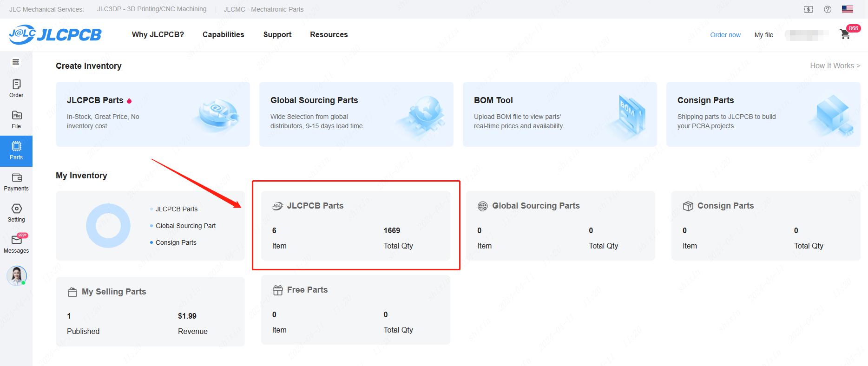Open the How It Works link
Screen dimensions: 868x366
pyautogui.click(x=835, y=65)
